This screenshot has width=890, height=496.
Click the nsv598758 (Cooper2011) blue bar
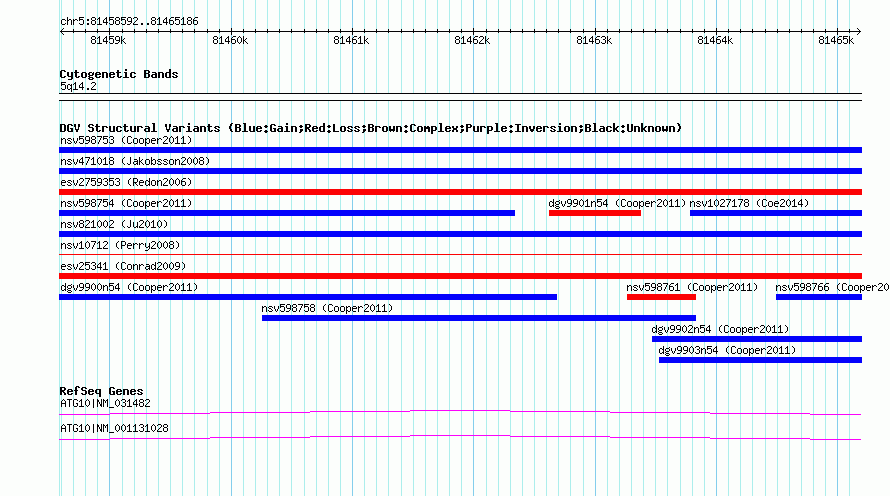[x=478, y=318]
